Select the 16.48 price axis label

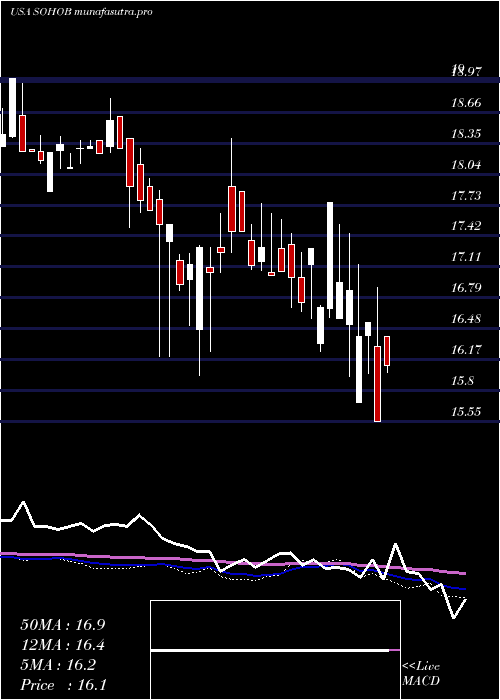pyautogui.click(x=467, y=319)
